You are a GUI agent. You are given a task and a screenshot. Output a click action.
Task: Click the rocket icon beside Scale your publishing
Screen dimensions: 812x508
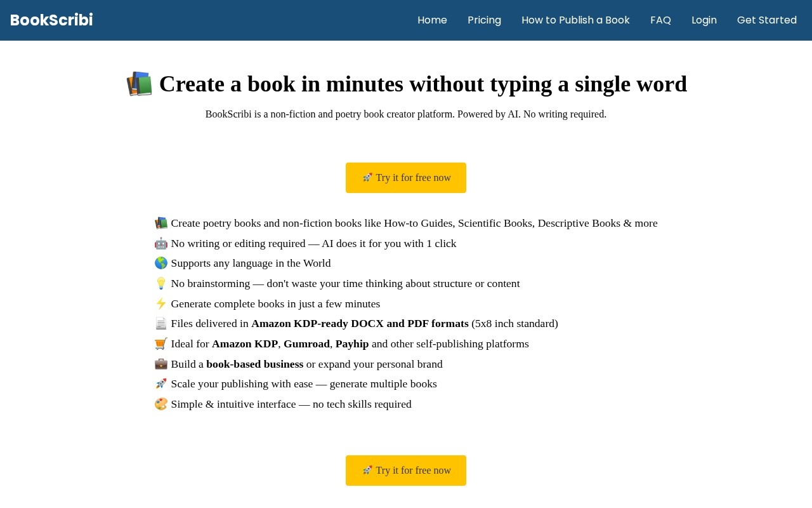click(161, 384)
